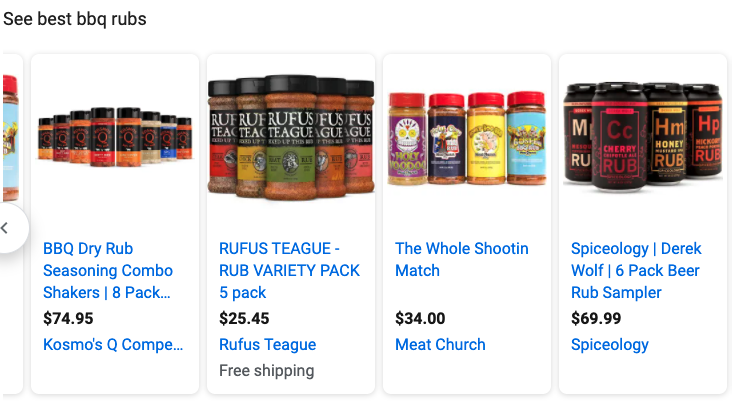
Task: Click the $34.00 price label
Action: (x=420, y=318)
